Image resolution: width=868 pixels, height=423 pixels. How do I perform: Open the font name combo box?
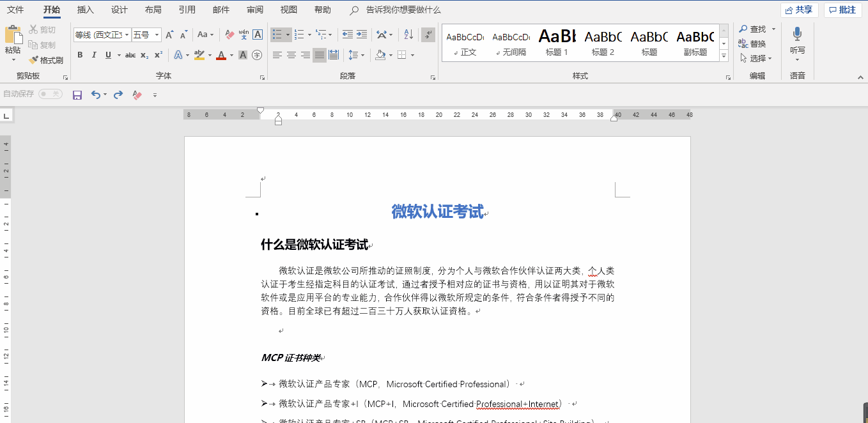(102, 35)
